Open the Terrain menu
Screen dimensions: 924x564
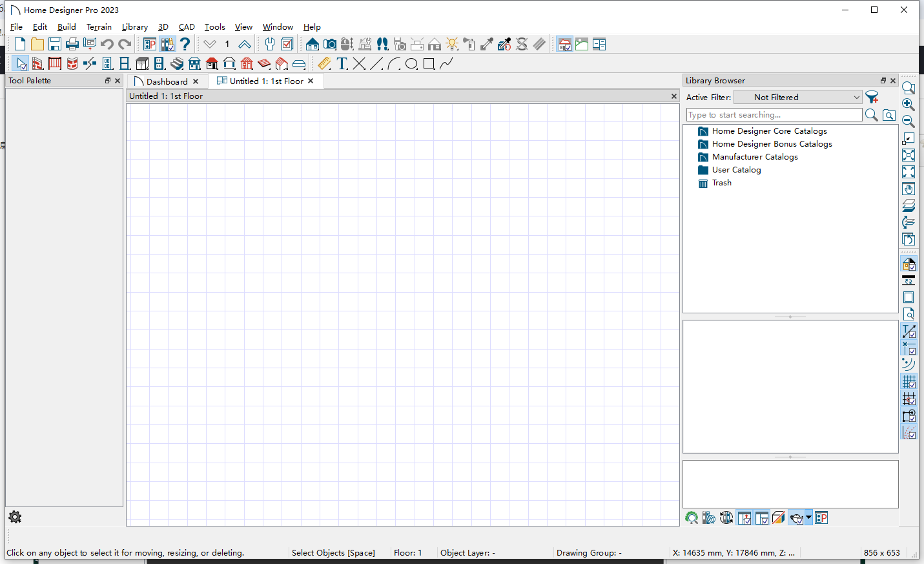99,27
